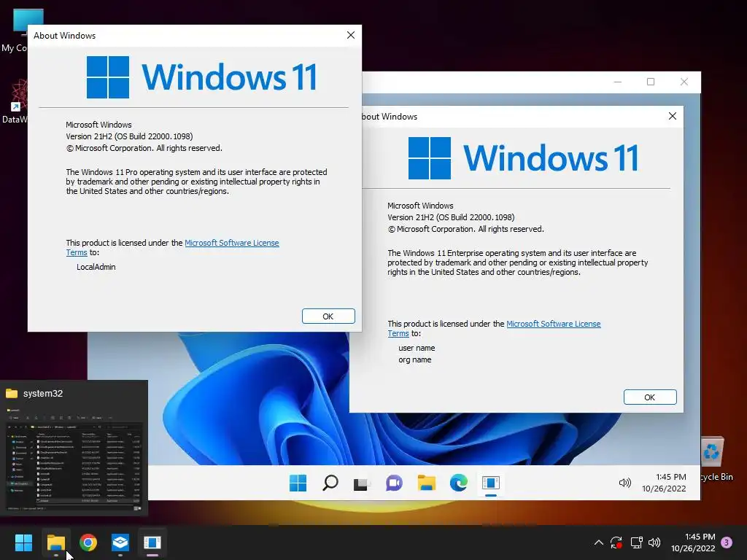The height and width of the screenshot is (560, 747).
Task: Minimize the virtual machine window
Action: [x=618, y=82]
